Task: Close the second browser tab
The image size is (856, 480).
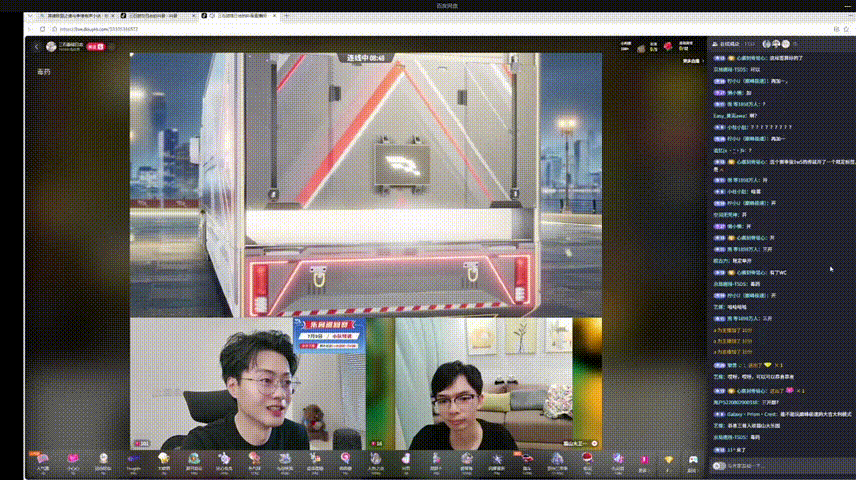Action: [193, 16]
